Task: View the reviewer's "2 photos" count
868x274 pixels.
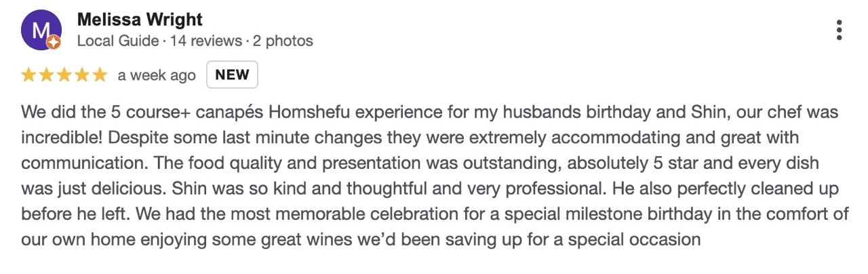Action: click(x=283, y=41)
